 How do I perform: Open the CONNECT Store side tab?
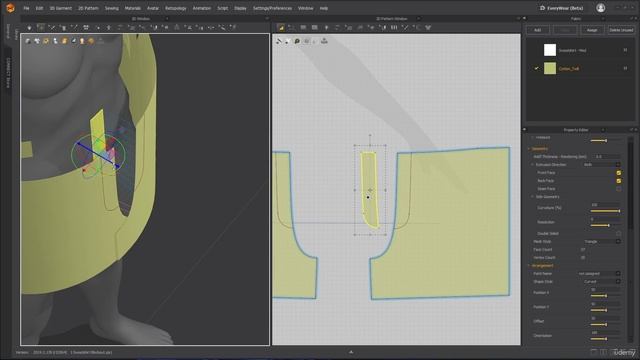(x=8, y=73)
